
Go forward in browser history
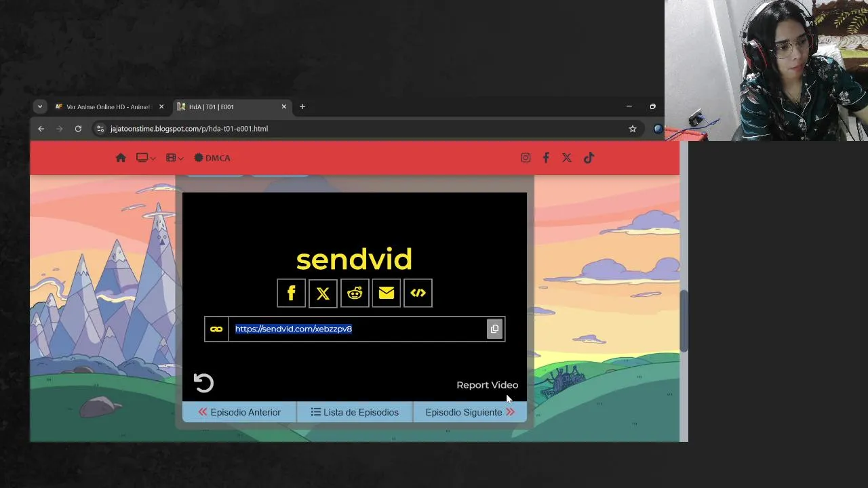pyautogui.click(x=60, y=129)
